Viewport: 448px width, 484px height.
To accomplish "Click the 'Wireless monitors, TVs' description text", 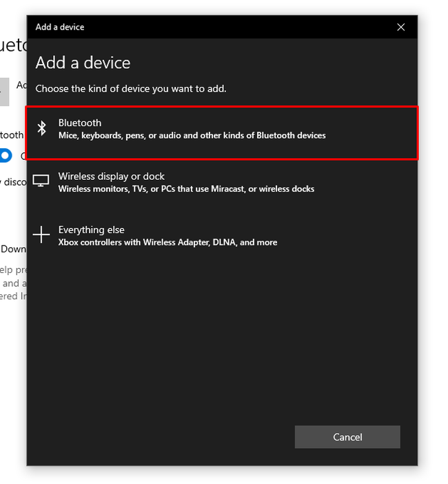I will pos(186,189).
